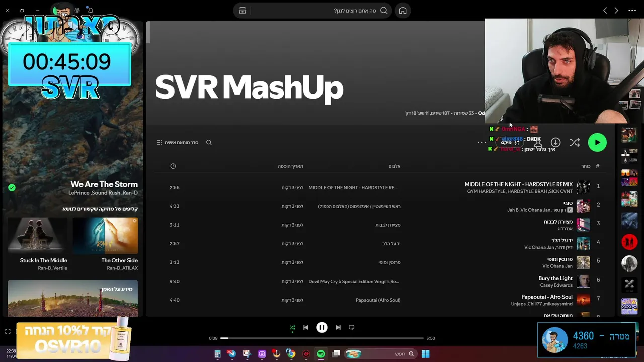Sort by the title column header
Screen dimensions: 644x362
click(586, 166)
